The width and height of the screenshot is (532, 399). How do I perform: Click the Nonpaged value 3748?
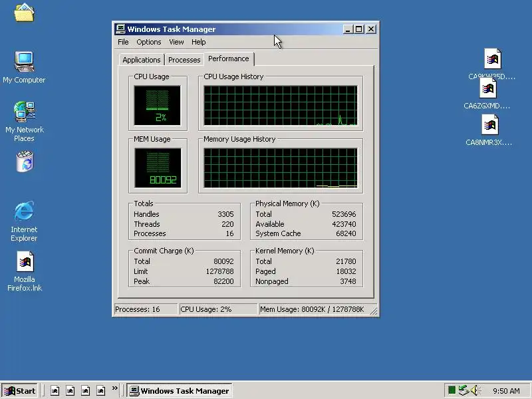(348, 281)
